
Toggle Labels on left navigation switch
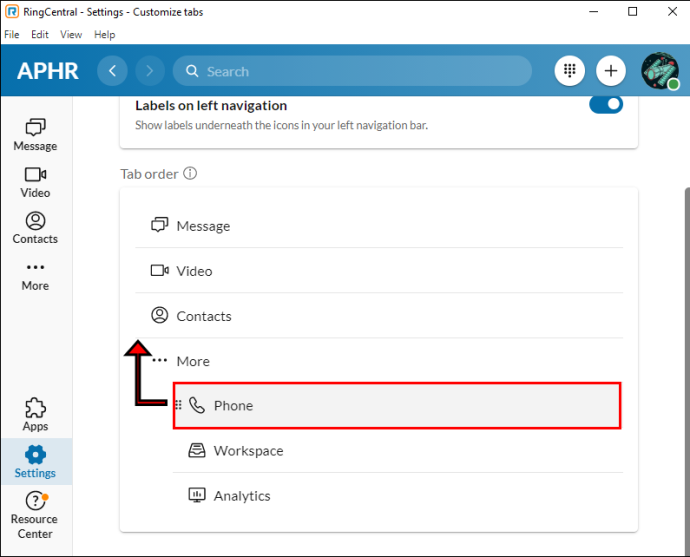[x=606, y=105]
